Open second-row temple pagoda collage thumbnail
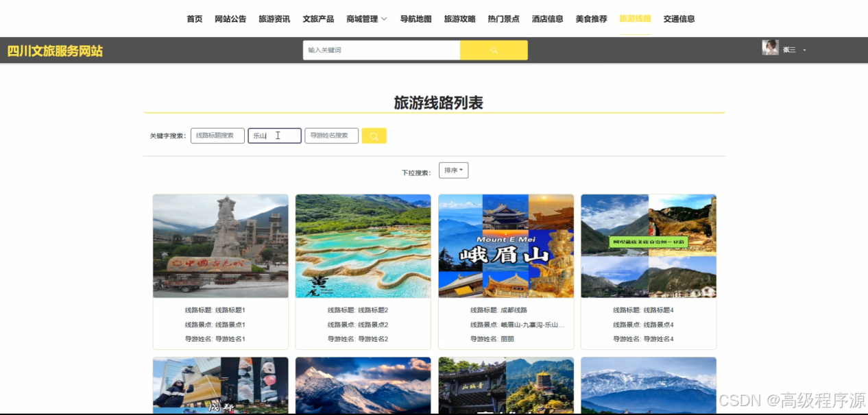Screen dimensions: 868x415 pos(506,385)
